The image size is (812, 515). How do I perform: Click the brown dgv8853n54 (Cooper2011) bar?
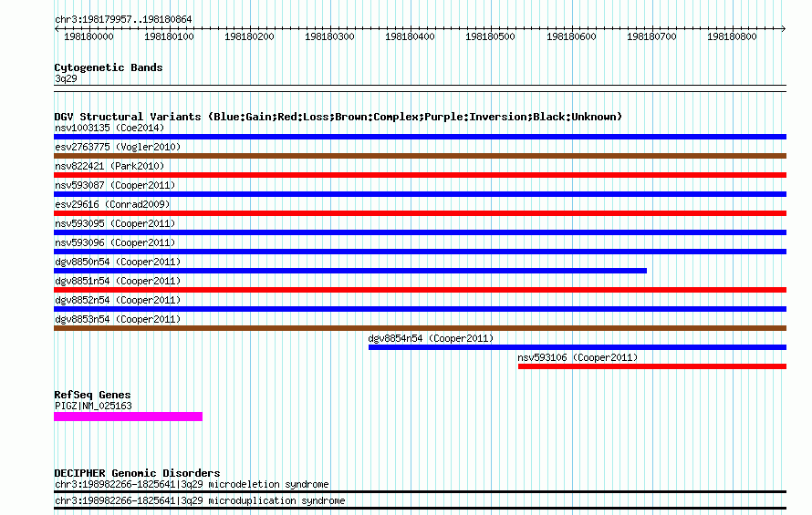pyautogui.click(x=420, y=328)
